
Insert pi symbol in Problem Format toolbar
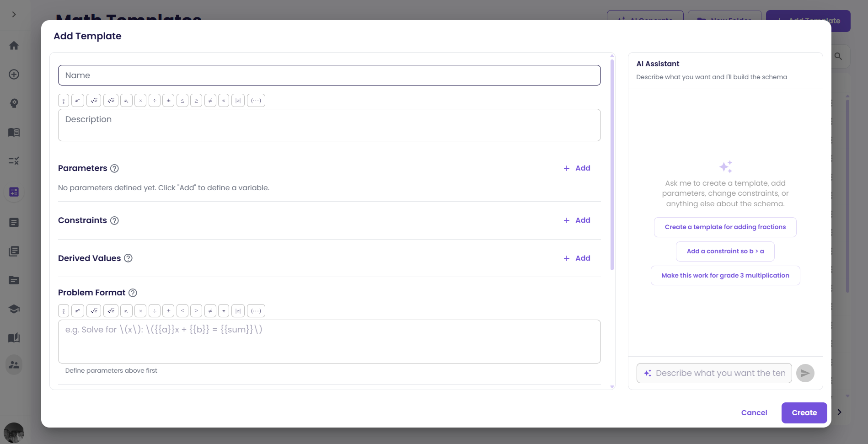click(224, 311)
